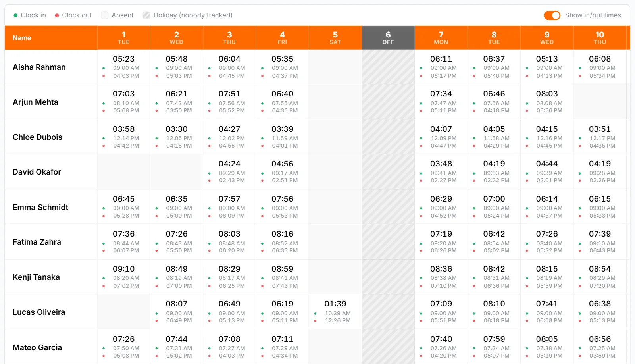Click Kenji Tanaka's 07:43 PM clock-out time
635x364 pixels.
tap(285, 286)
